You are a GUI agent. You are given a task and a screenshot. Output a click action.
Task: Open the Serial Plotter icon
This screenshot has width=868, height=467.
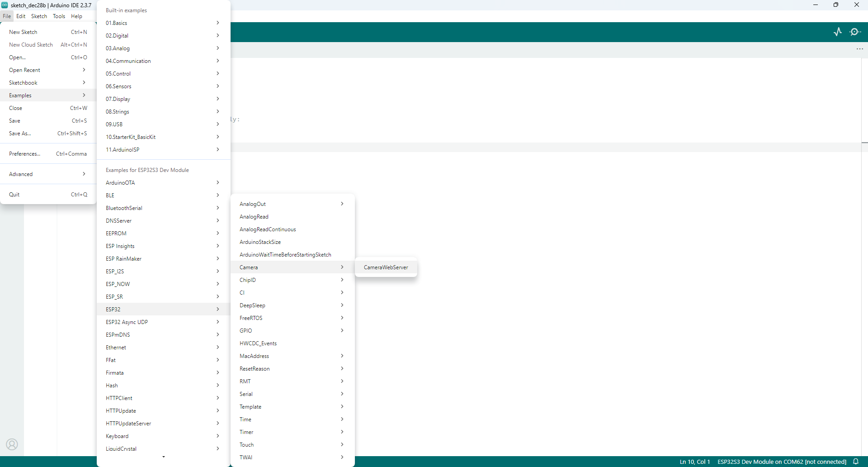838,32
